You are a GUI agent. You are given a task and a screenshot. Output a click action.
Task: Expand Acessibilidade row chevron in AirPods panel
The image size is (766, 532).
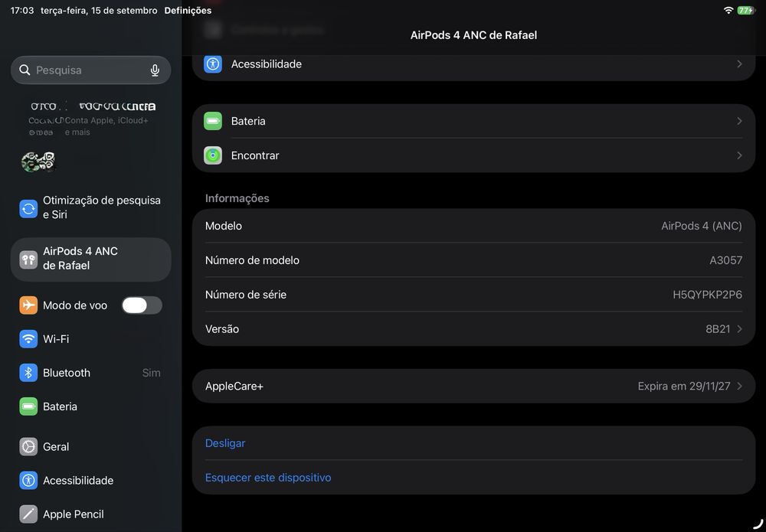[x=739, y=64]
